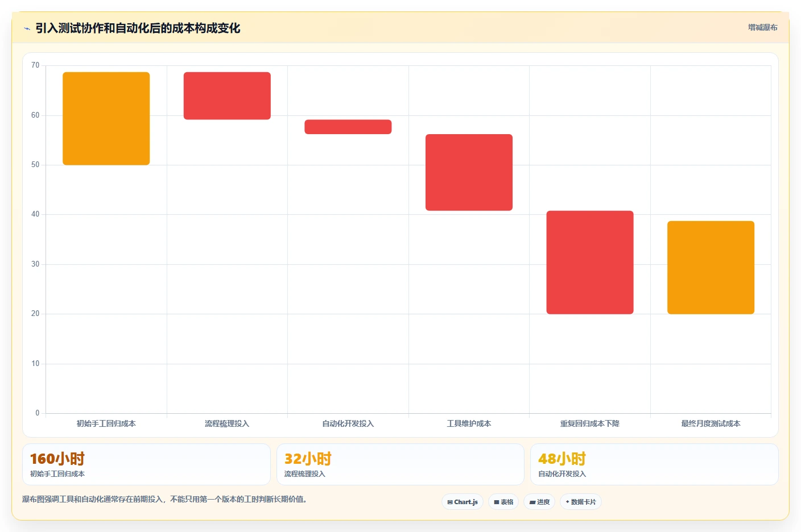Click the 增减瀑布 label in header
The image size is (801, 532).
[762, 27]
